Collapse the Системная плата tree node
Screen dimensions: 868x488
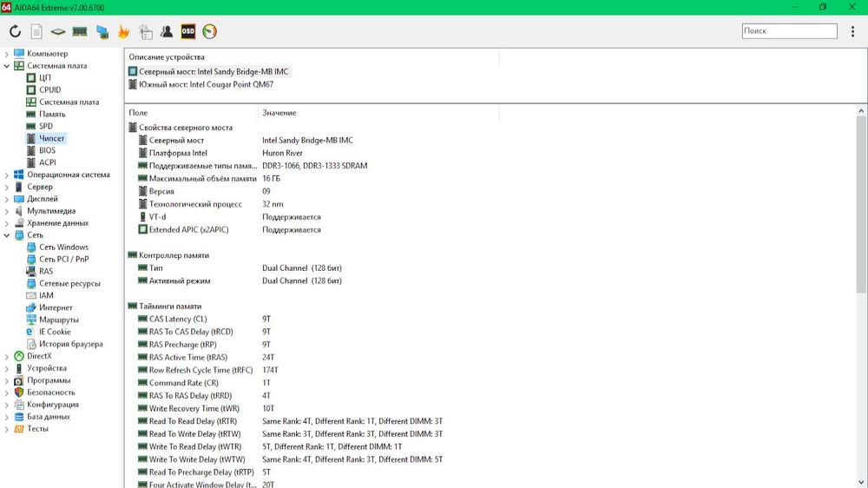(x=7, y=66)
